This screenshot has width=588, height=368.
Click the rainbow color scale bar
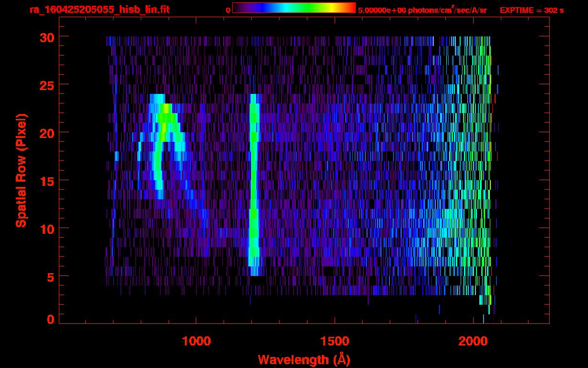point(294,8)
